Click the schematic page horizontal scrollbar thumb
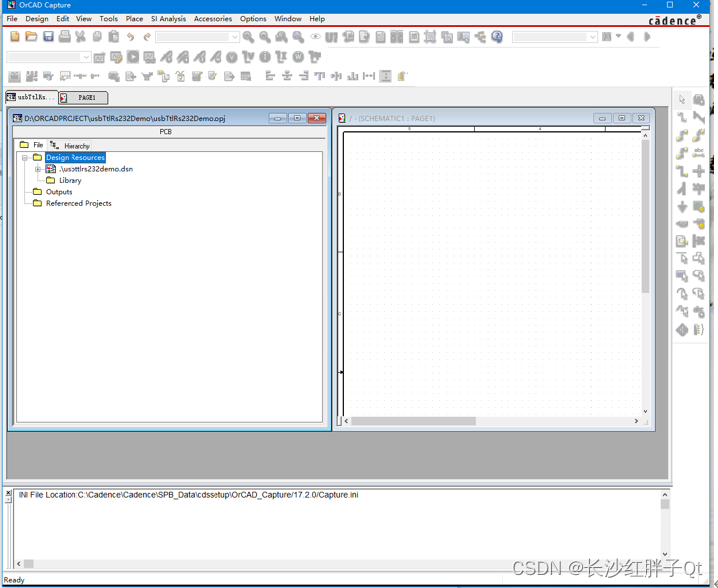The image size is (718, 588). point(413,421)
